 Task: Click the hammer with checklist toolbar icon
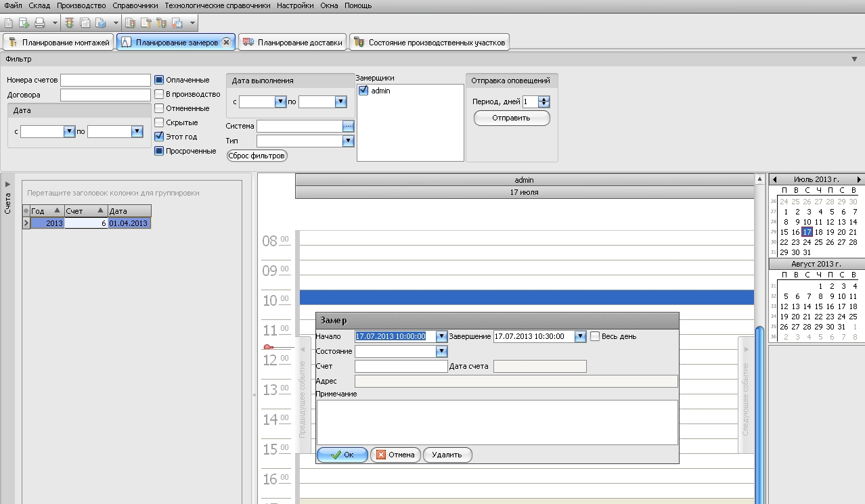[x=146, y=23]
